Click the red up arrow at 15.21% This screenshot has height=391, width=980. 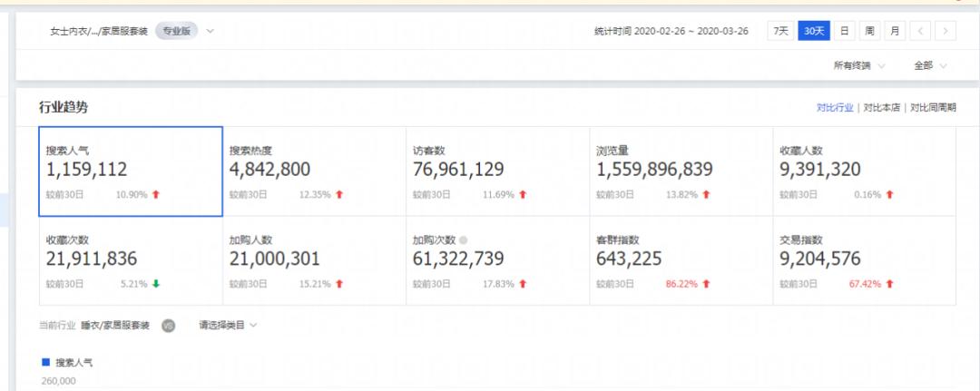tap(339, 284)
